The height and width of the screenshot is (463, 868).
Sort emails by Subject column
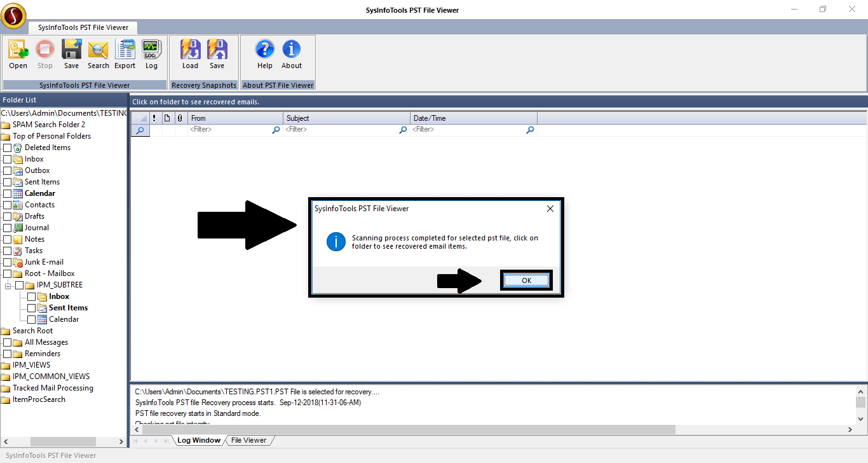347,118
